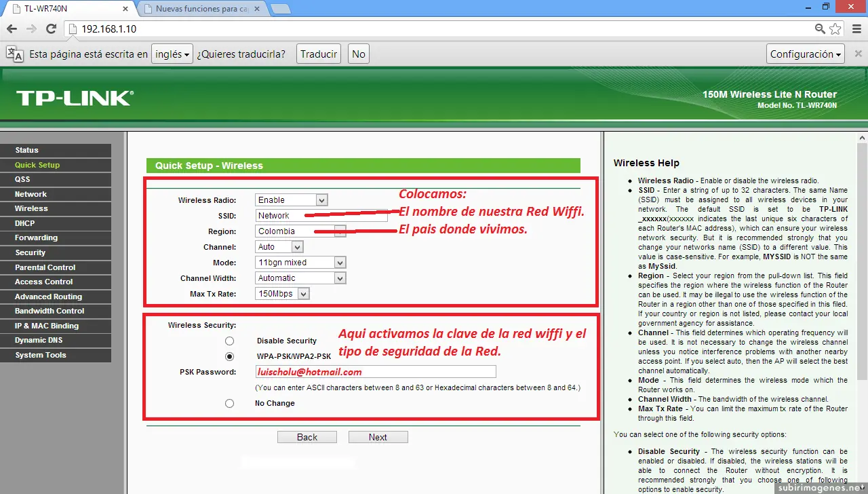Click the TP-LINK logo
The height and width of the screenshot is (494, 868).
pos(75,98)
